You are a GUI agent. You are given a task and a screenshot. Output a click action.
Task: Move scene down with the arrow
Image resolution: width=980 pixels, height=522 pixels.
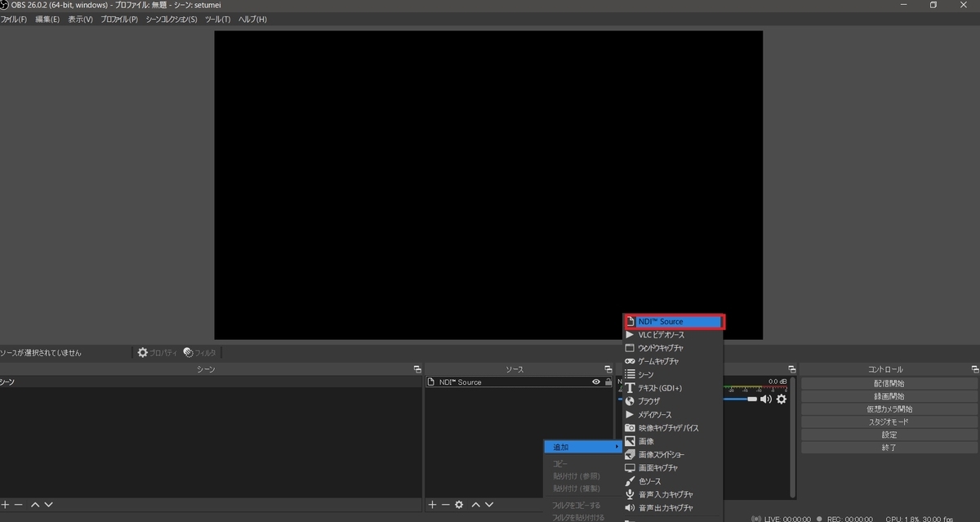pos(48,505)
